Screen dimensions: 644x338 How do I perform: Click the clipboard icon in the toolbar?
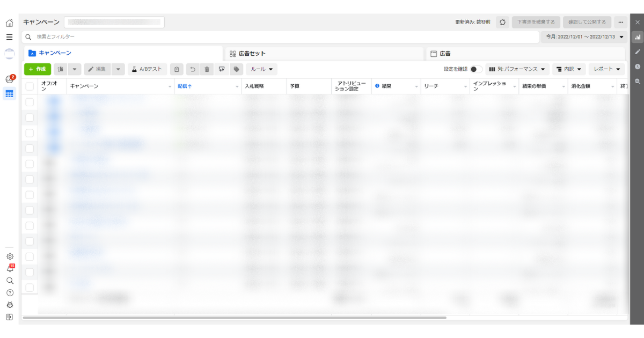pos(177,69)
